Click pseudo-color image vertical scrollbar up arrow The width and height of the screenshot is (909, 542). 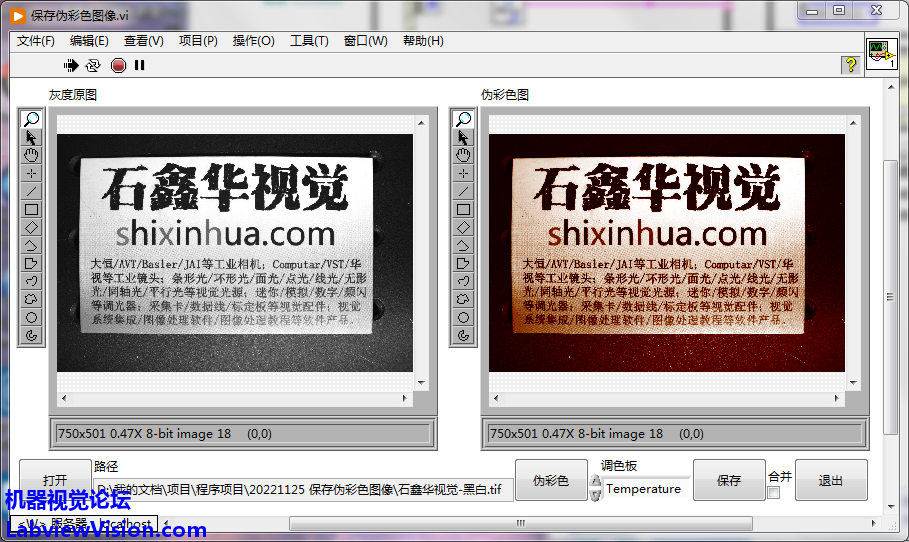click(853, 123)
